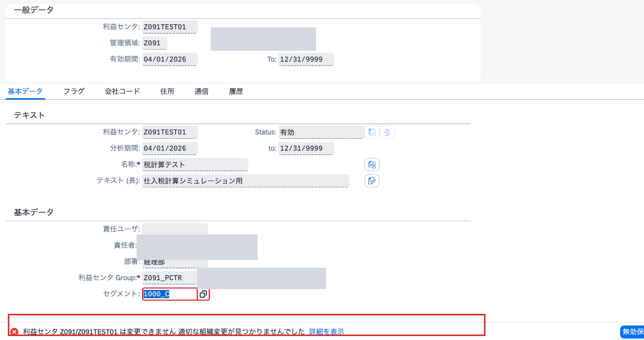This screenshot has width=644, height=340.
Task: Click 利益センタ field in テキスト section
Action: [170, 132]
